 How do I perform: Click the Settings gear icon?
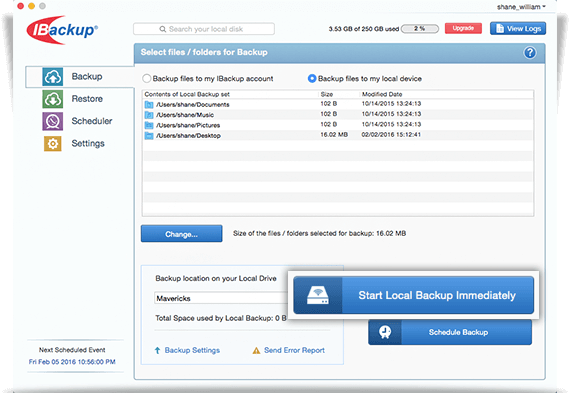pyautogui.click(x=53, y=144)
